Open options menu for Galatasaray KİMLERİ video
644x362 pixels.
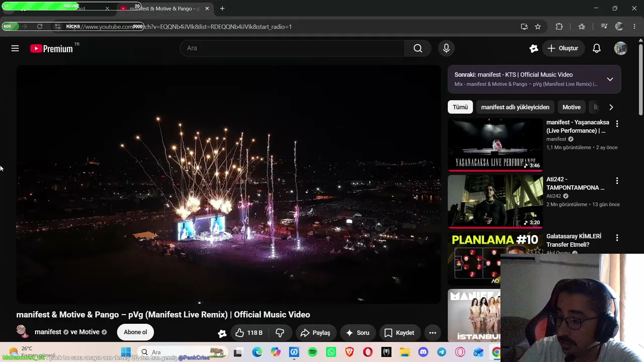coord(617,237)
